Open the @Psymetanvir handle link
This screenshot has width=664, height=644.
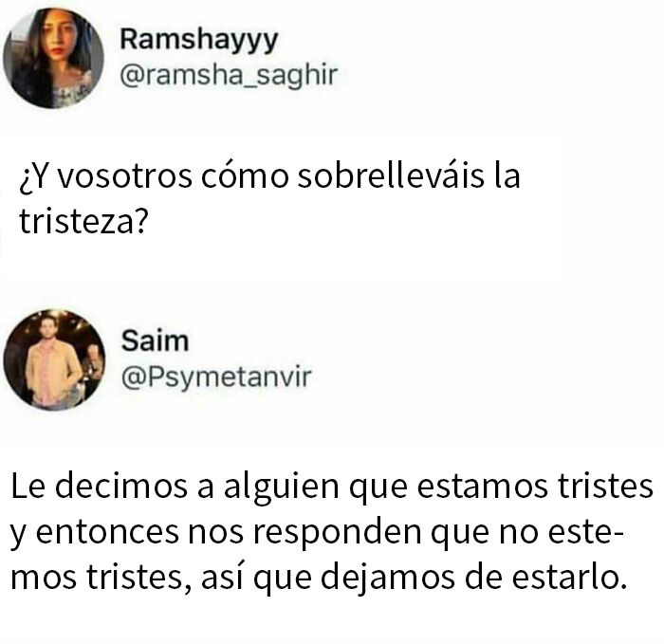click(216, 377)
